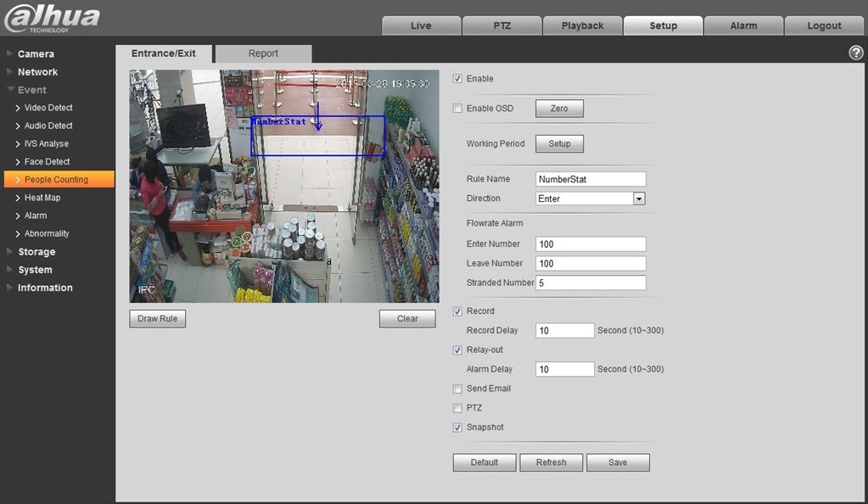Click the Rule Name input field

tap(591, 179)
